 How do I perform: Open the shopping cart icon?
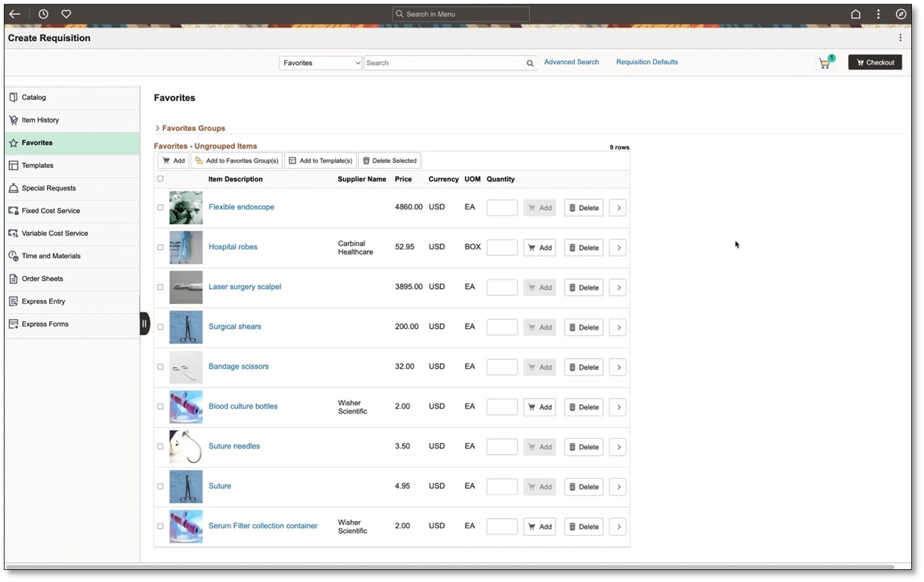point(824,63)
